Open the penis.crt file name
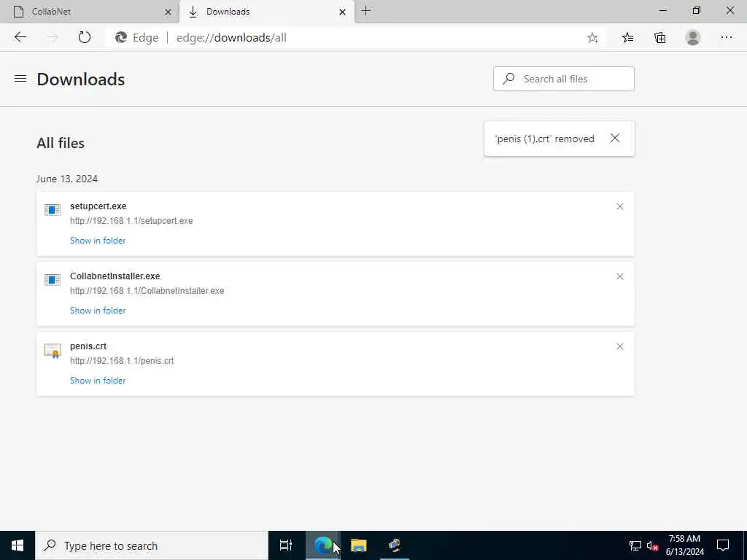This screenshot has height=560, width=747. point(88,346)
